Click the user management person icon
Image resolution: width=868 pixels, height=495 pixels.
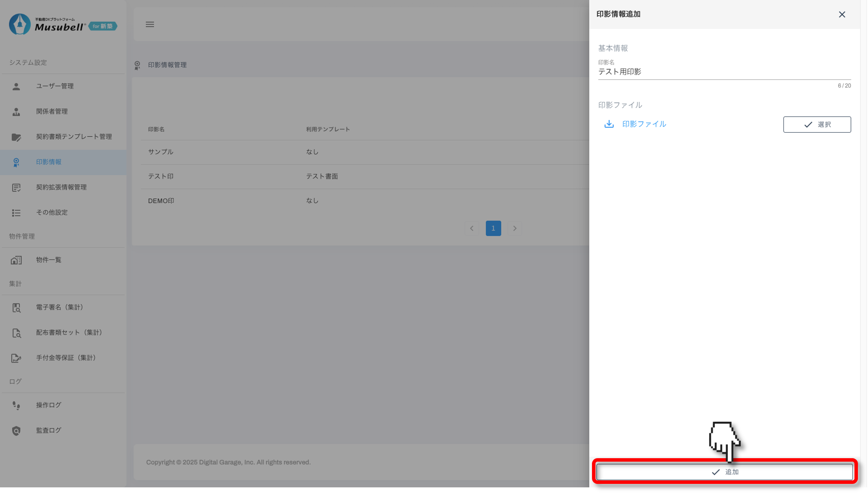click(16, 86)
